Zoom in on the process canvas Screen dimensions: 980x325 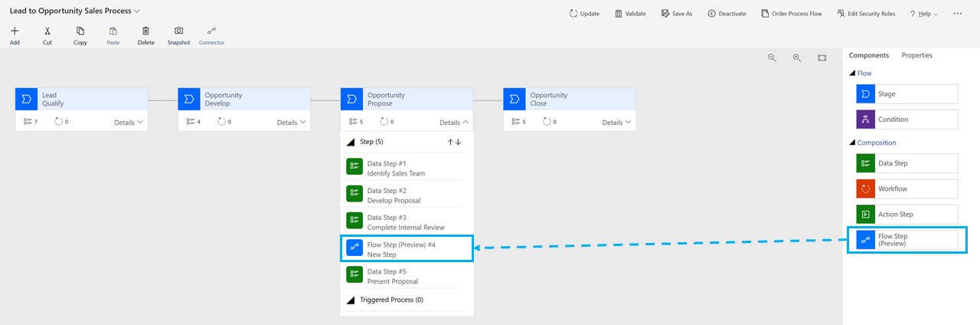tap(797, 58)
